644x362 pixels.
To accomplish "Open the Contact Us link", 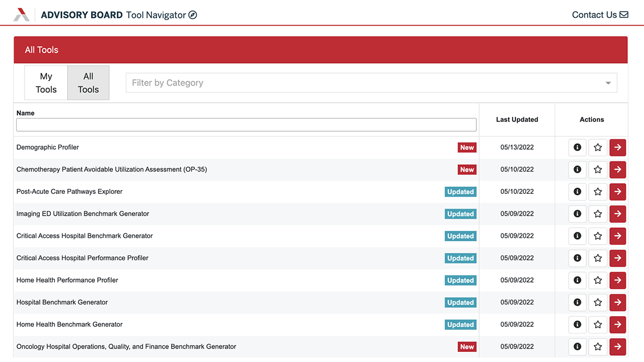I will click(x=599, y=15).
